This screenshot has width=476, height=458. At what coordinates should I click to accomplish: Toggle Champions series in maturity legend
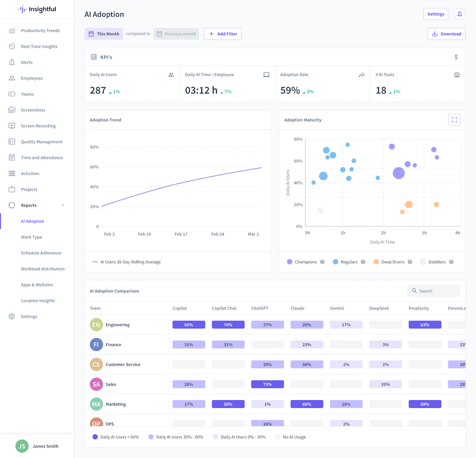(302, 262)
